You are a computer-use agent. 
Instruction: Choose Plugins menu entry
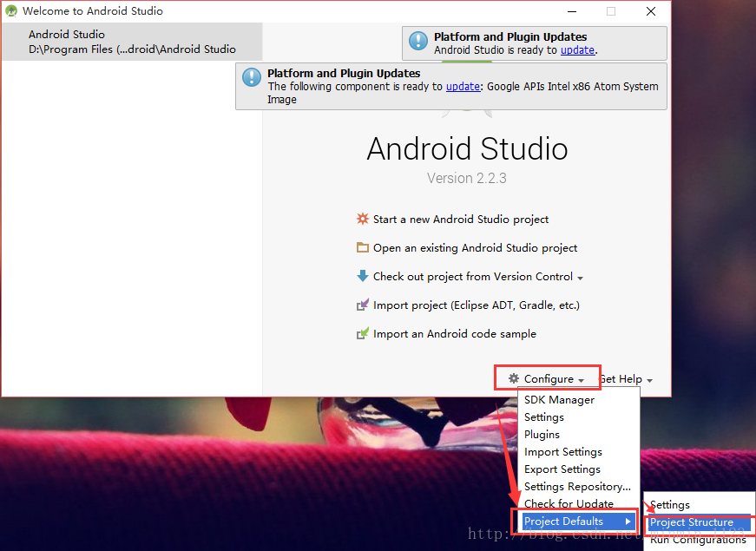point(579,435)
